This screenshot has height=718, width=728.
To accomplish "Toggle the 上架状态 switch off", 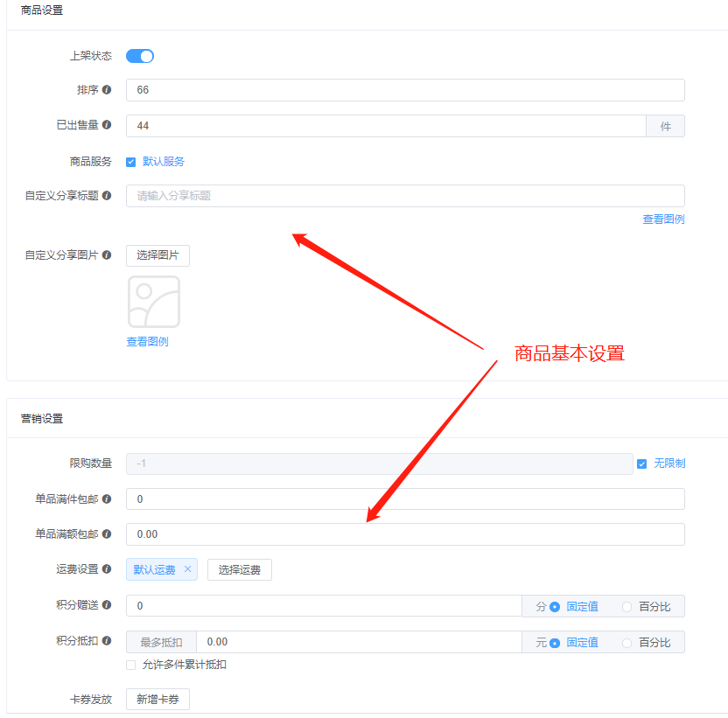I will 140,56.
